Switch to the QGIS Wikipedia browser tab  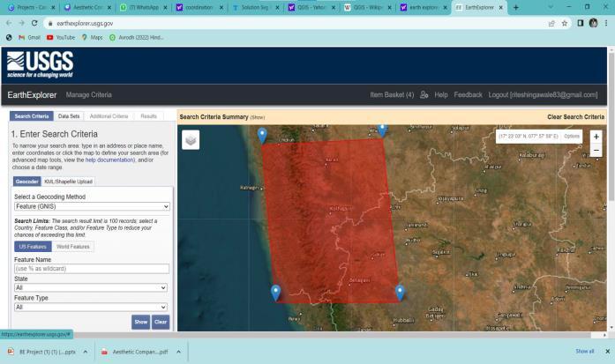point(367,7)
